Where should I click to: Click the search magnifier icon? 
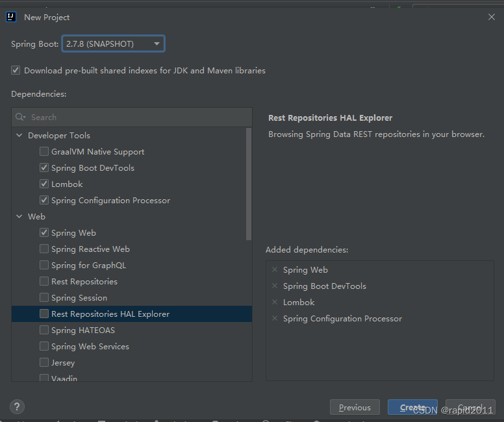[x=20, y=117]
